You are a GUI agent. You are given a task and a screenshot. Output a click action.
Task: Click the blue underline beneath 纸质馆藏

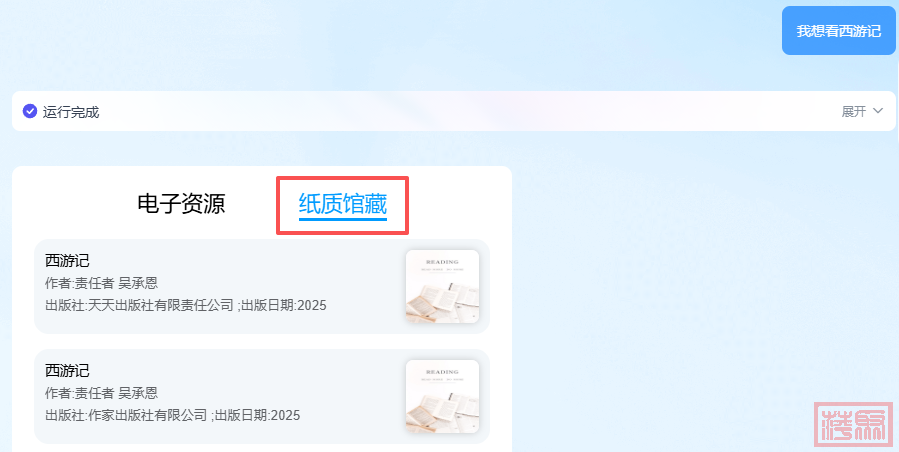tap(343, 218)
